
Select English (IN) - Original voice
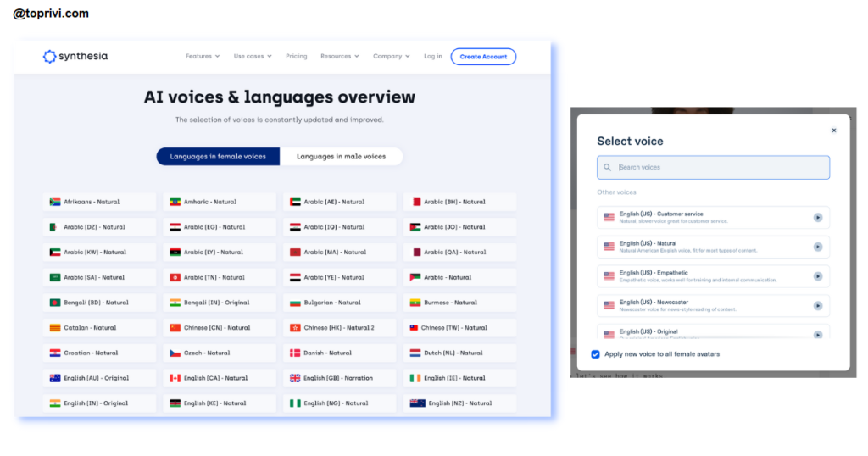(x=100, y=403)
